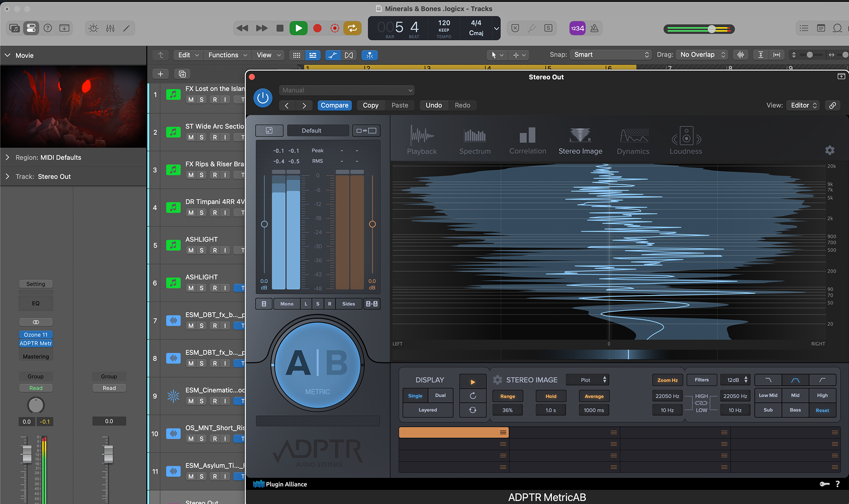849x504 pixels.
Task: Switch to the Correlation tab
Action: click(528, 141)
